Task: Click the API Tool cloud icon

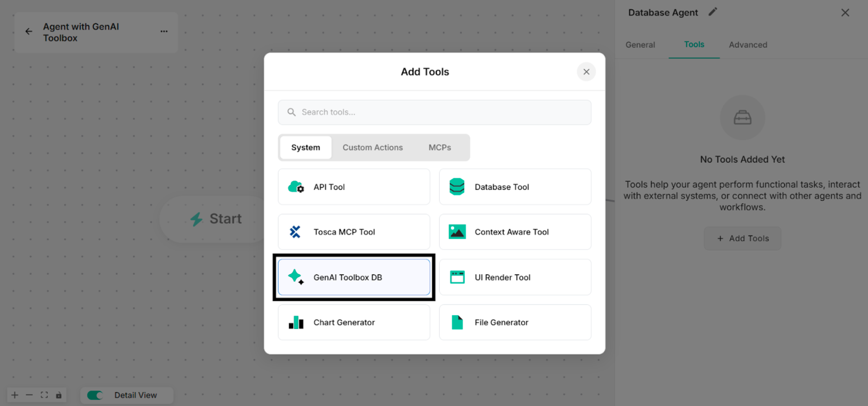Action: [x=296, y=187]
